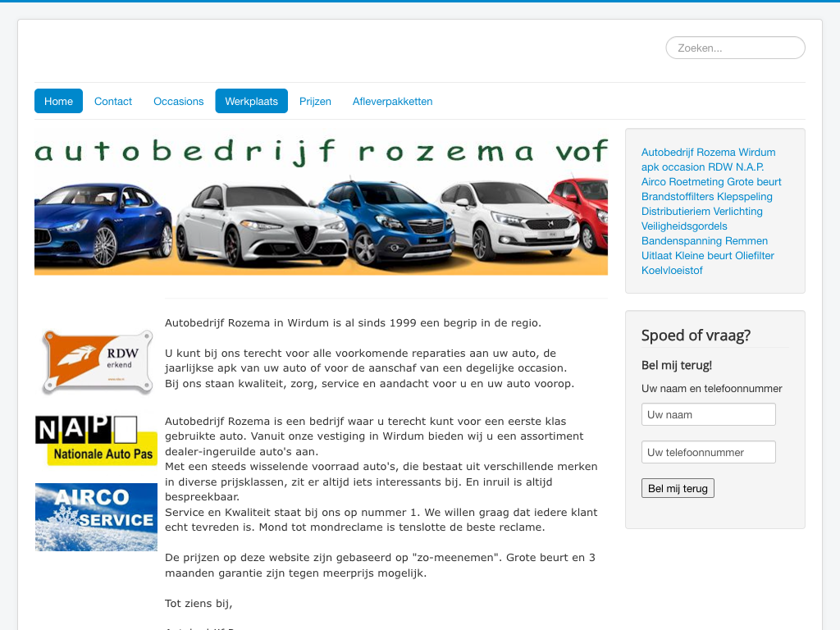
Task: Click the RDW erkend logo
Action: click(97, 362)
